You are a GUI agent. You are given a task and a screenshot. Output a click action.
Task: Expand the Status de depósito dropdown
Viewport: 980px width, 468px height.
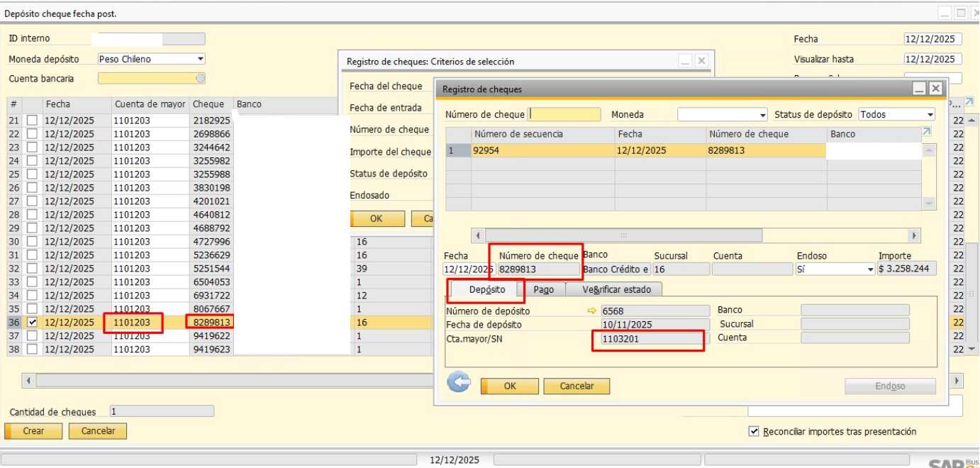[x=930, y=114]
